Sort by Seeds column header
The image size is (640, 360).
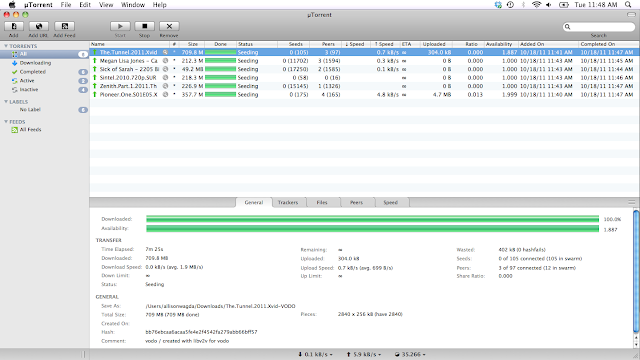coord(293,44)
